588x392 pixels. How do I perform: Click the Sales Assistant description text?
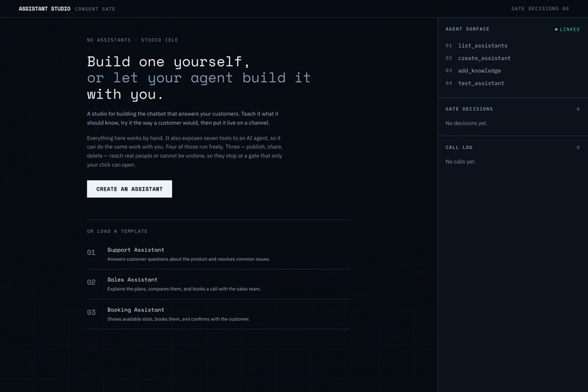coord(184,289)
